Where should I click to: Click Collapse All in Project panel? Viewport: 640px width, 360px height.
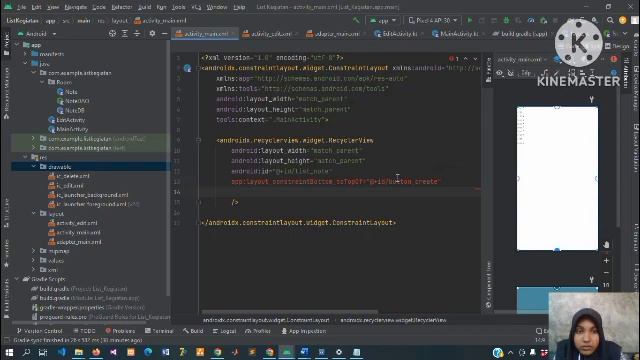click(x=137, y=33)
